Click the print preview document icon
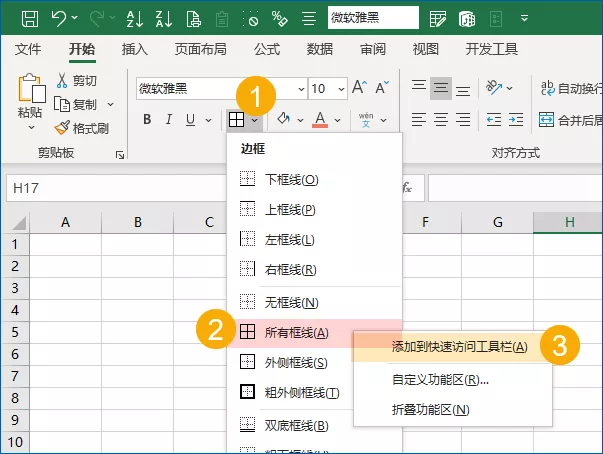The image size is (603, 454). point(193,19)
